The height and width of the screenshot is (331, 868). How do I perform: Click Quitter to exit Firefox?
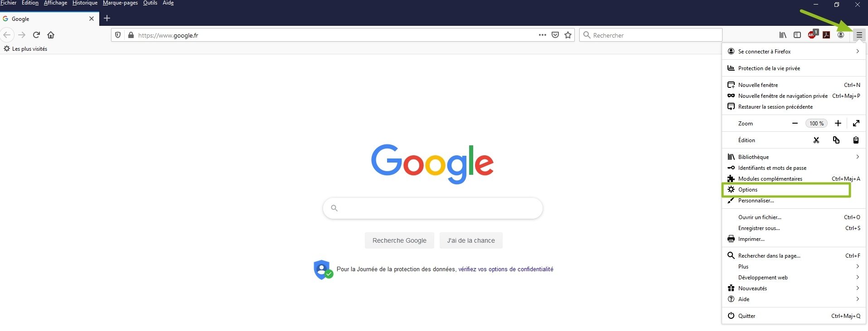[794, 316]
